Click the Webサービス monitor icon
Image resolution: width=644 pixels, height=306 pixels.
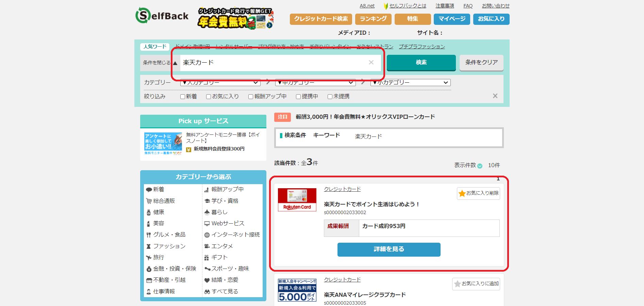[x=207, y=224]
